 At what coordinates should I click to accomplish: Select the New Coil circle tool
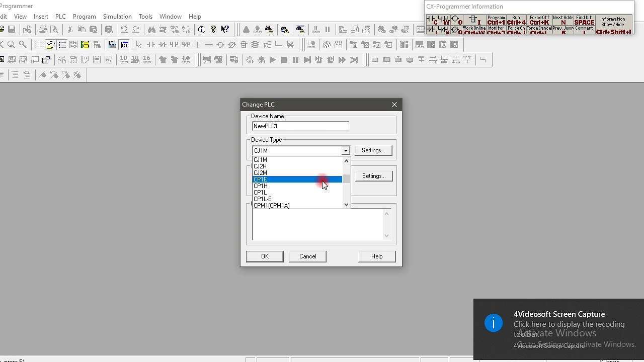tap(220, 45)
